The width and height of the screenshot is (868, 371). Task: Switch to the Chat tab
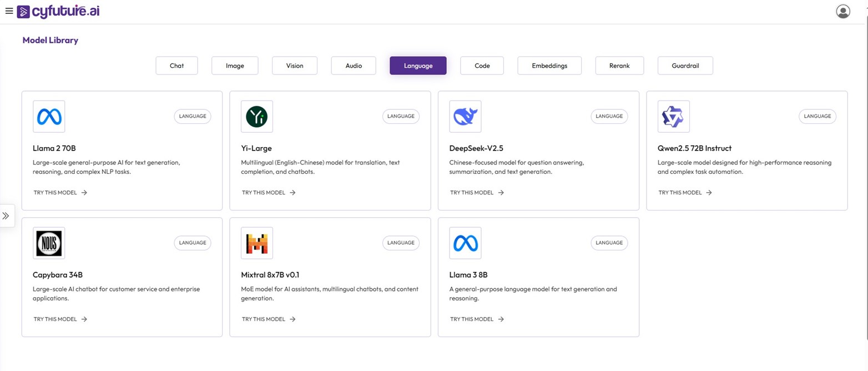176,66
